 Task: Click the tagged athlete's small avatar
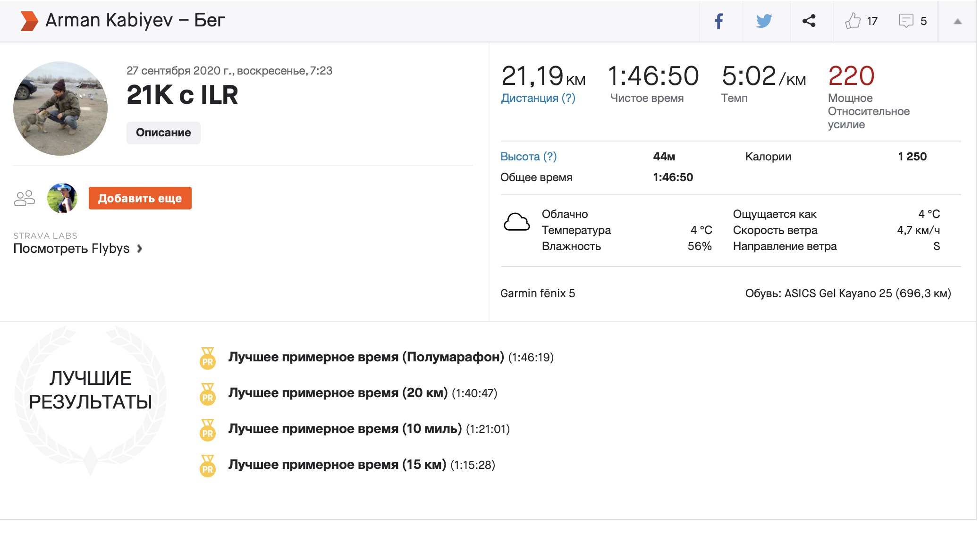click(62, 198)
